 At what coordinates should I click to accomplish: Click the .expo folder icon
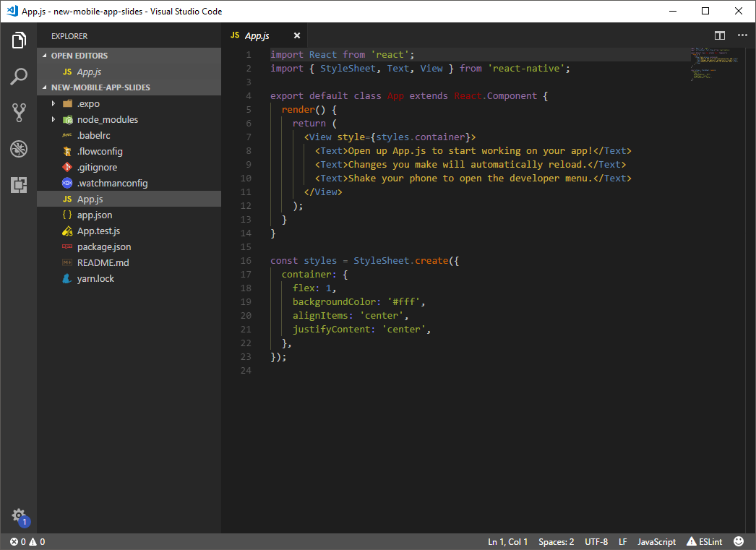pos(67,103)
